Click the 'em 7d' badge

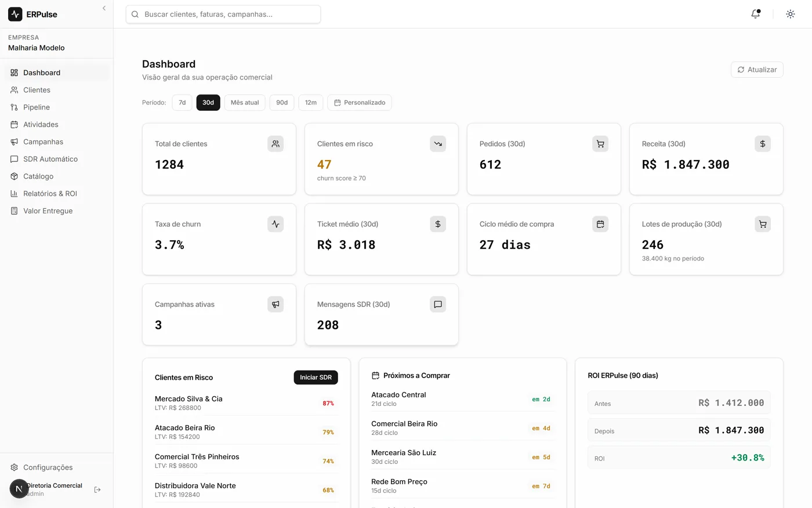tap(541, 486)
